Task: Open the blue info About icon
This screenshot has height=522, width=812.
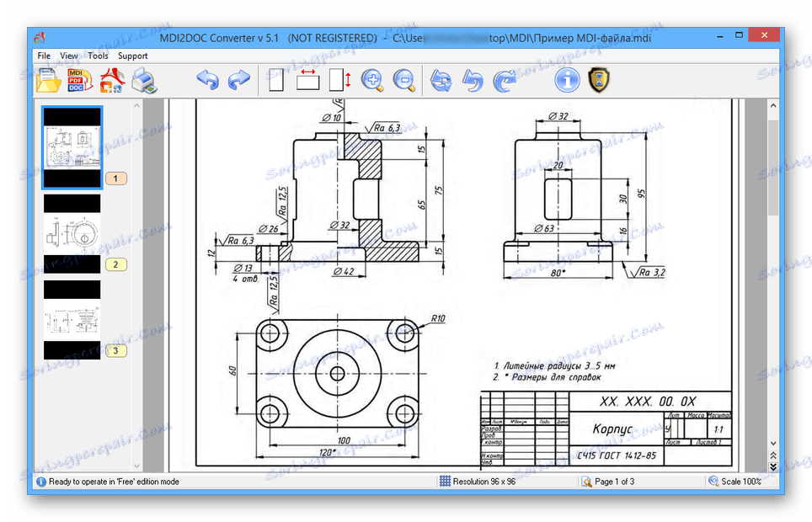Action: coord(567,80)
